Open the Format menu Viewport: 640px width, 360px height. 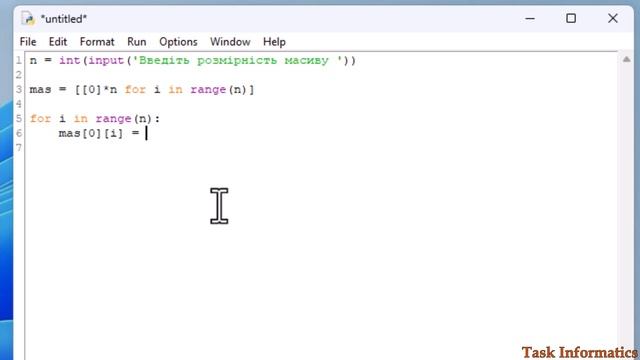pyautogui.click(x=97, y=42)
